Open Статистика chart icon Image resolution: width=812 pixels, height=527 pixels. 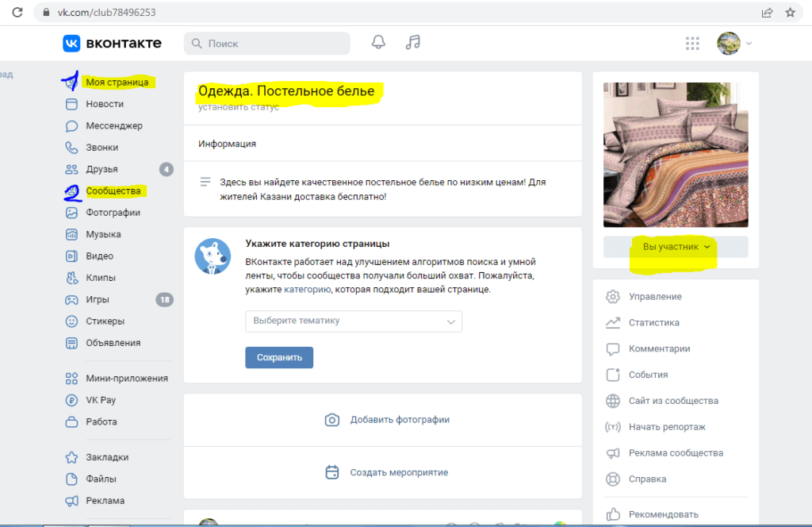click(x=612, y=323)
